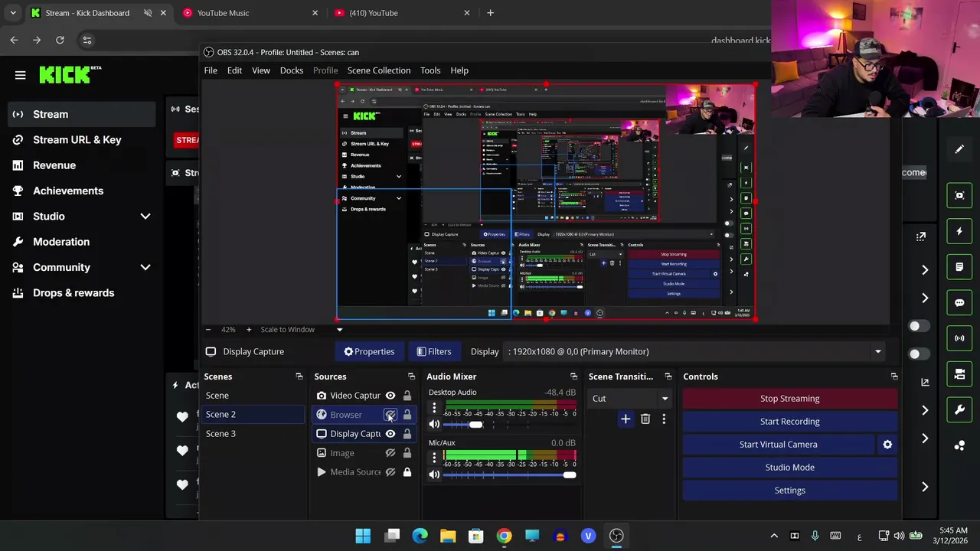Open Windows Start menu
The height and width of the screenshot is (551, 980).
[363, 536]
